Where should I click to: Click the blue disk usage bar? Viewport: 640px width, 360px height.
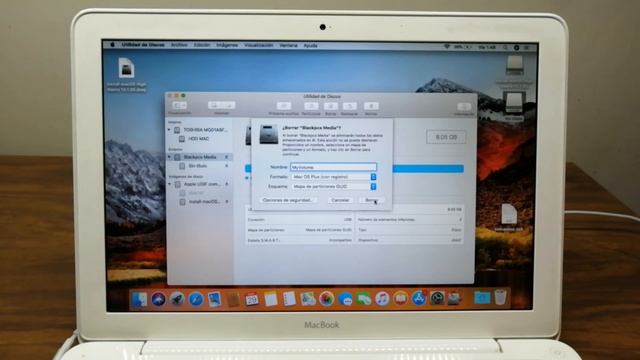pyautogui.click(x=428, y=169)
